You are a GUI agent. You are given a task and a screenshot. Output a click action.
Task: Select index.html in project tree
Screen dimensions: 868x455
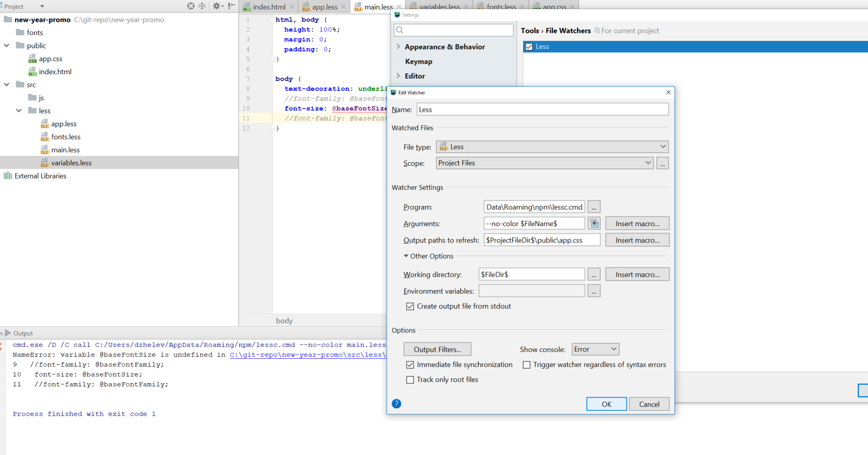(x=55, y=71)
